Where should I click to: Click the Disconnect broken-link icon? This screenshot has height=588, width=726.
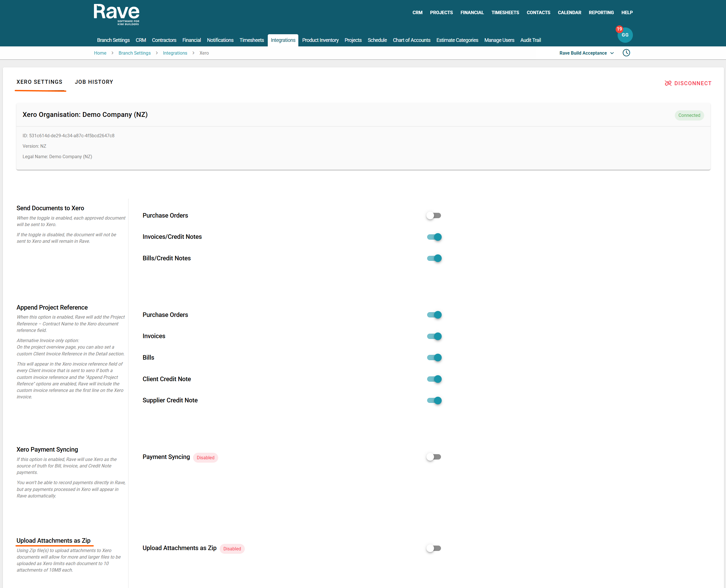pyautogui.click(x=668, y=83)
